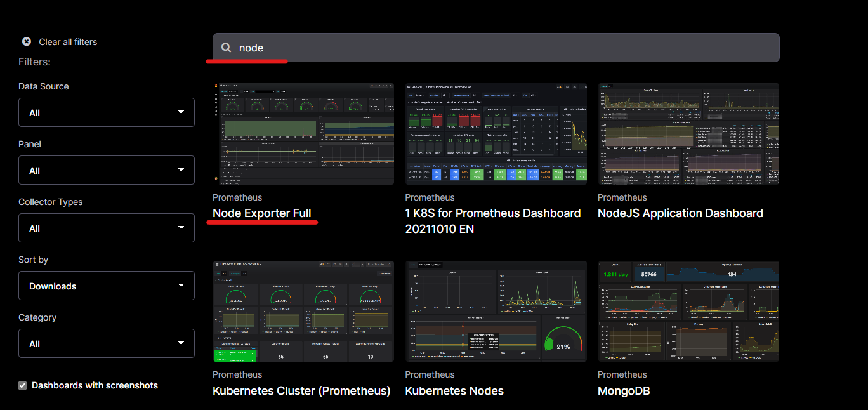The width and height of the screenshot is (868, 410).
Task: Open Kubernetes Cluster (Prometheus) thumbnail
Action: pos(303,311)
